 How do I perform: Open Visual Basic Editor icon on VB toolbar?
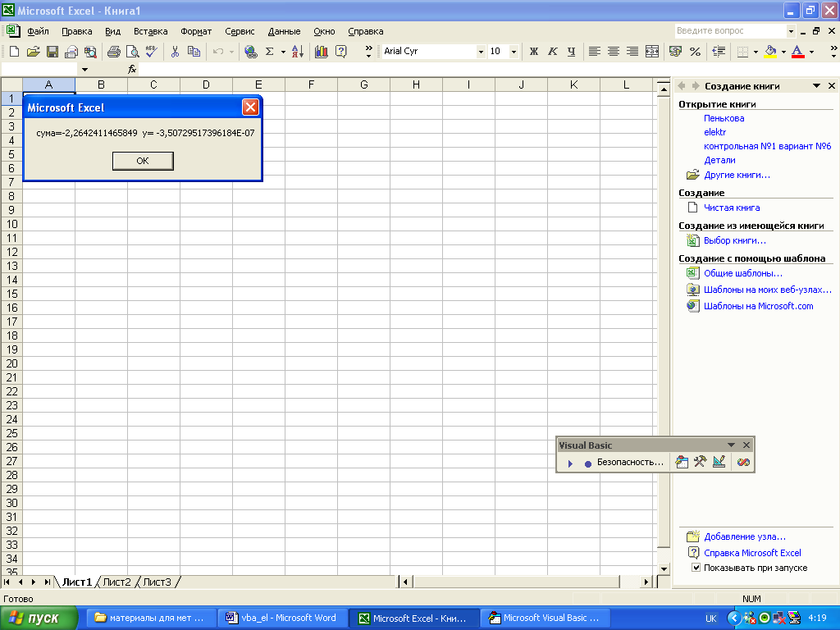click(682, 462)
